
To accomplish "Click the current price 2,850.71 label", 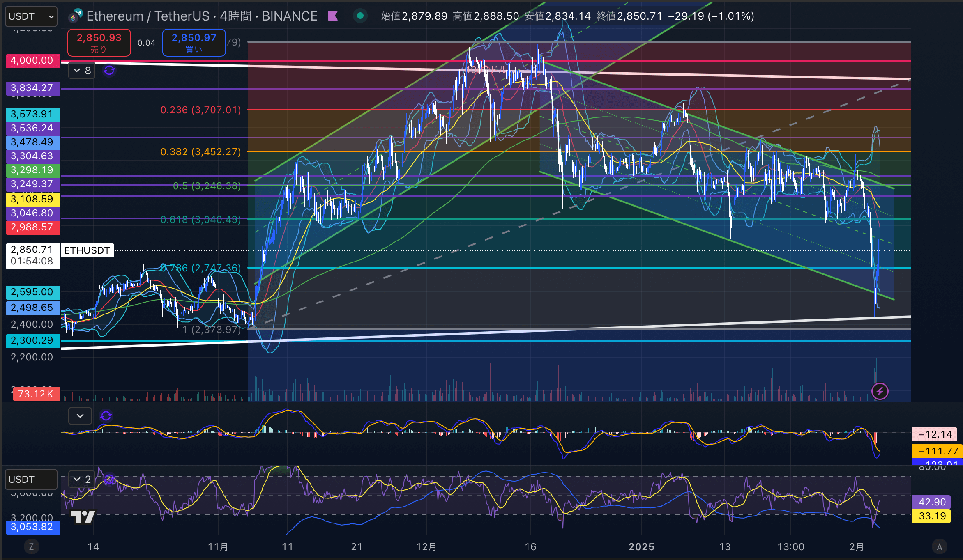I will [32, 255].
